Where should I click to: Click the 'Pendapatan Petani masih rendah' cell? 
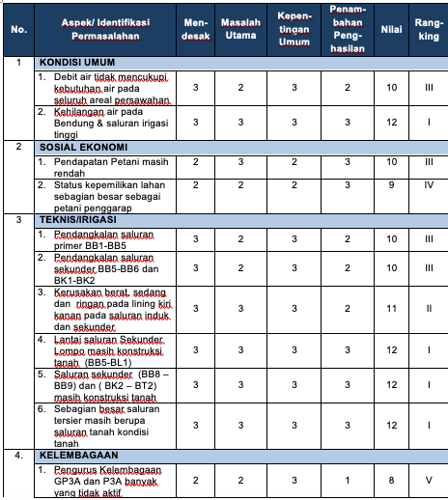point(105,167)
